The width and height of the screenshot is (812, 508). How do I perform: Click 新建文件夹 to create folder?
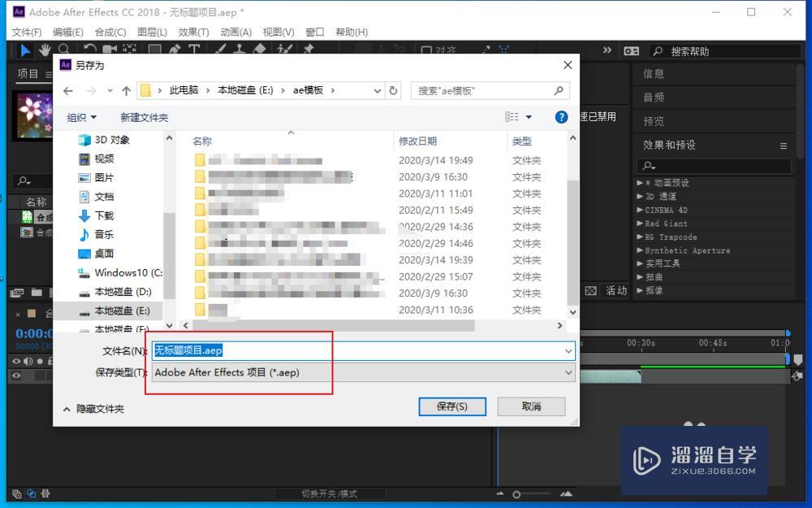(145, 118)
